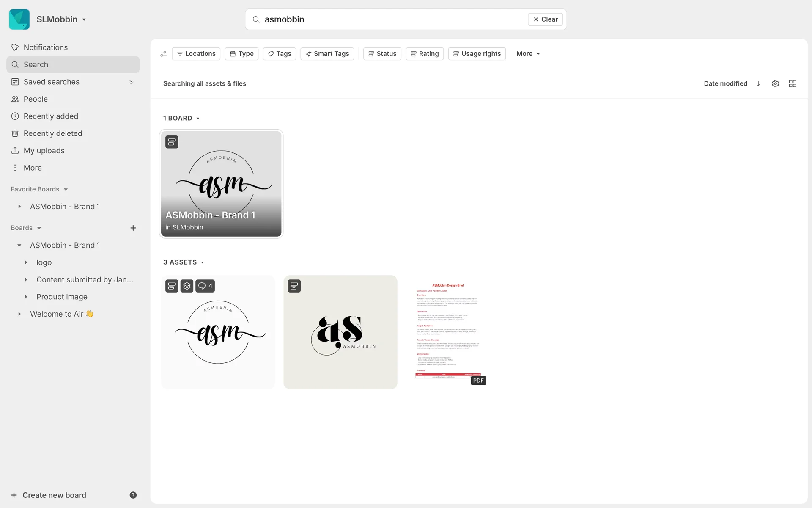Switch to grid layout view icon
812x508 pixels.
click(793, 83)
